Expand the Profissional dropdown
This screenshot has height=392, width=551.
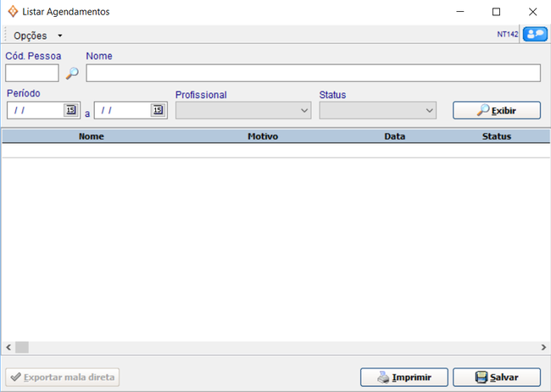[304, 110]
